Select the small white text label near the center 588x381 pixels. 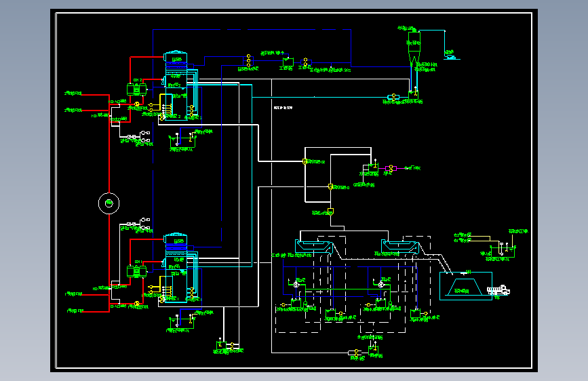coord(283,108)
